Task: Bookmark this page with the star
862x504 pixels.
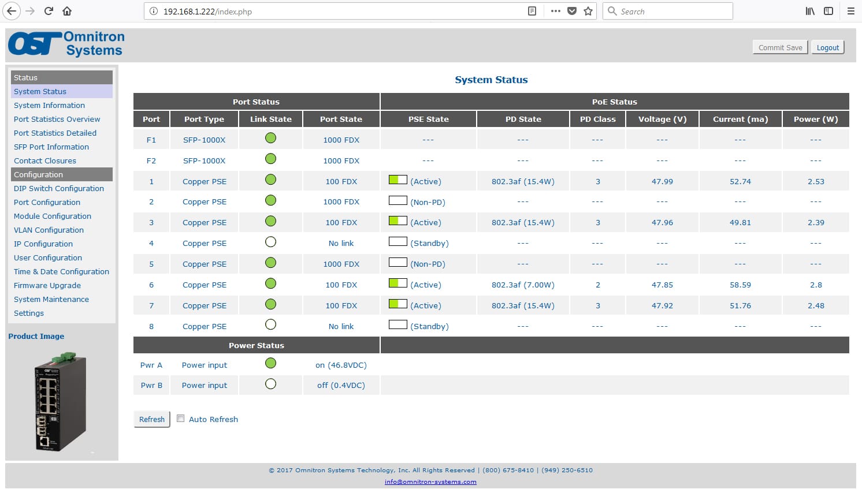Action: coord(588,11)
